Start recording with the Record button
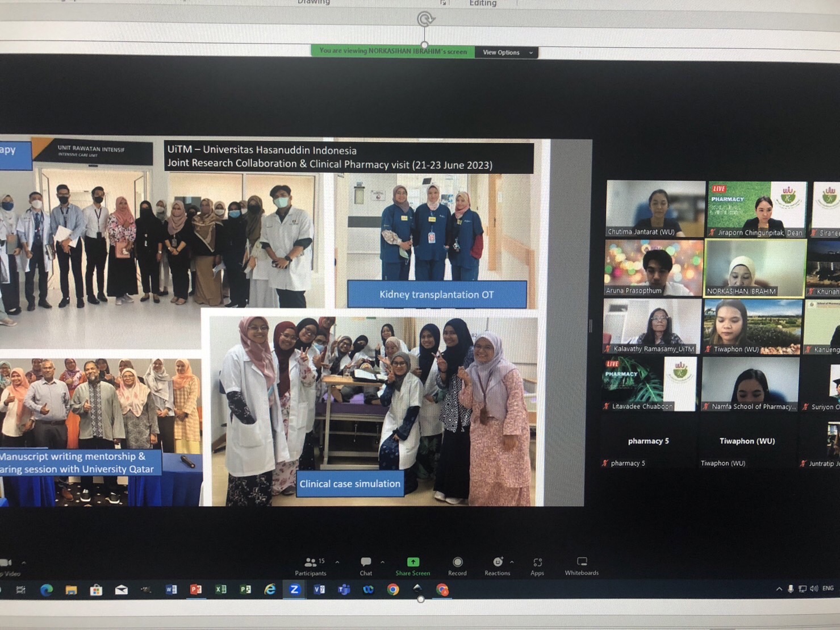The height and width of the screenshot is (630, 840). [457, 562]
